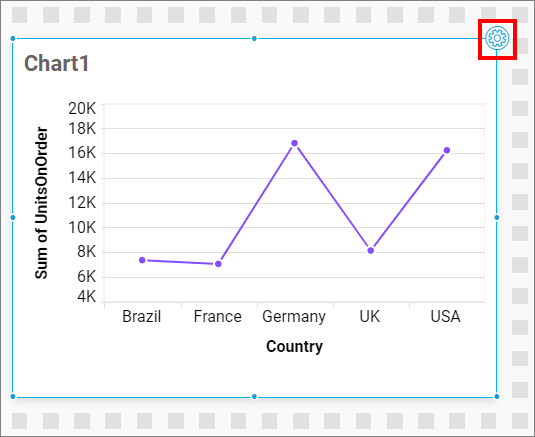Click the Germany data point marker
The image size is (535, 437).
[294, 143]
